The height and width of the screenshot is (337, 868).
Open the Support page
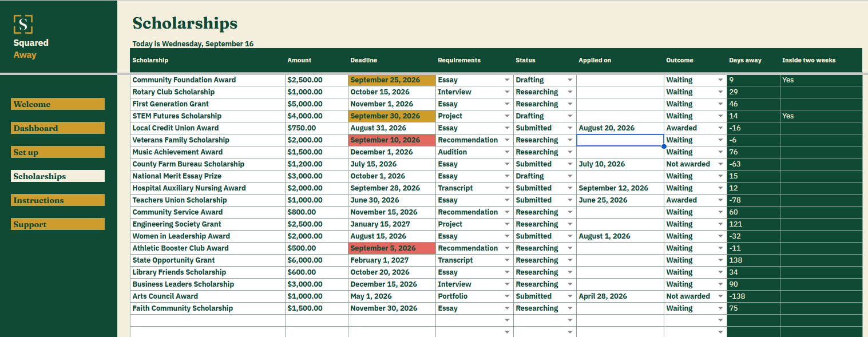pos(58,224)
